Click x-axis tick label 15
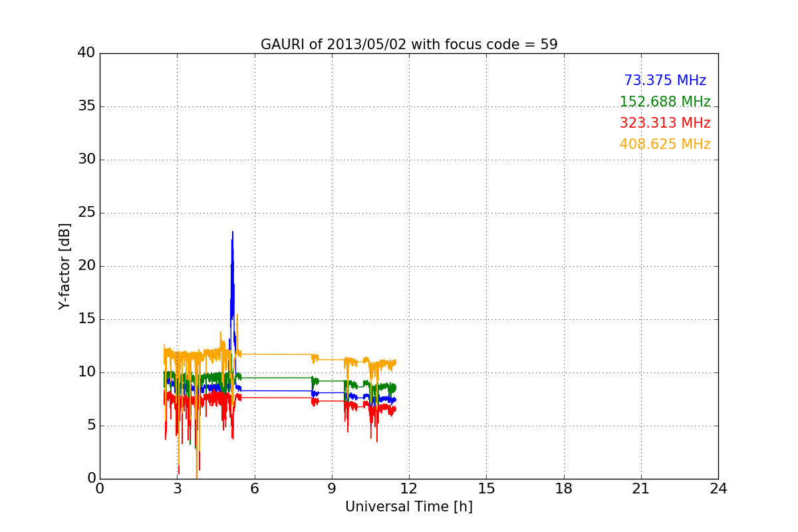Viewport: 798px width, 532px height. point(486,488)
